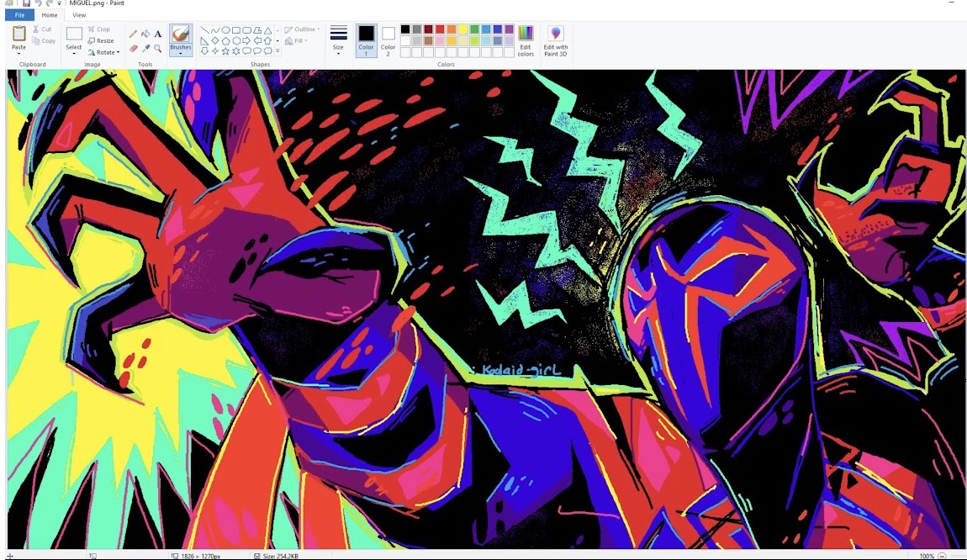Image resolution: width=967 pixels, height=560 pixels.
Task: Click the zoom out minus button
Action: pos(942,556)
